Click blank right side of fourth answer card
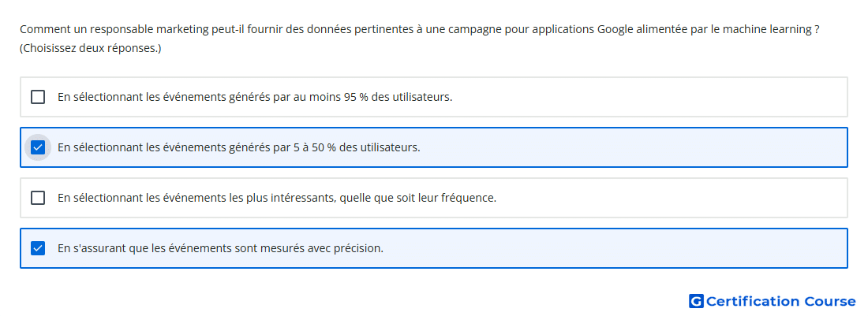Image resolution: width=868 pixels, height=316 pixels. [615, 248]
